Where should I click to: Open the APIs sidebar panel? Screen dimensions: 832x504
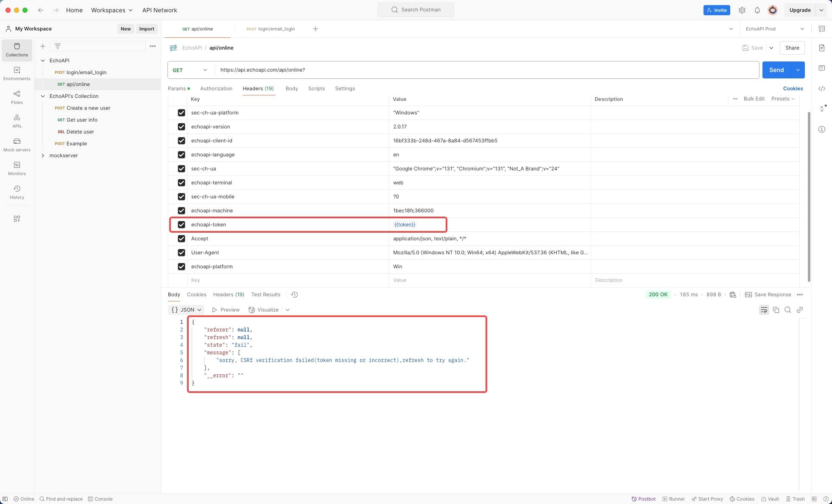coord(17,121)
